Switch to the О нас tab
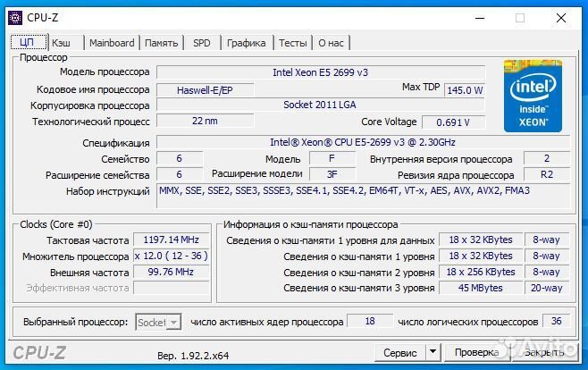The image size is (588, 370). (x=332, y=43)
